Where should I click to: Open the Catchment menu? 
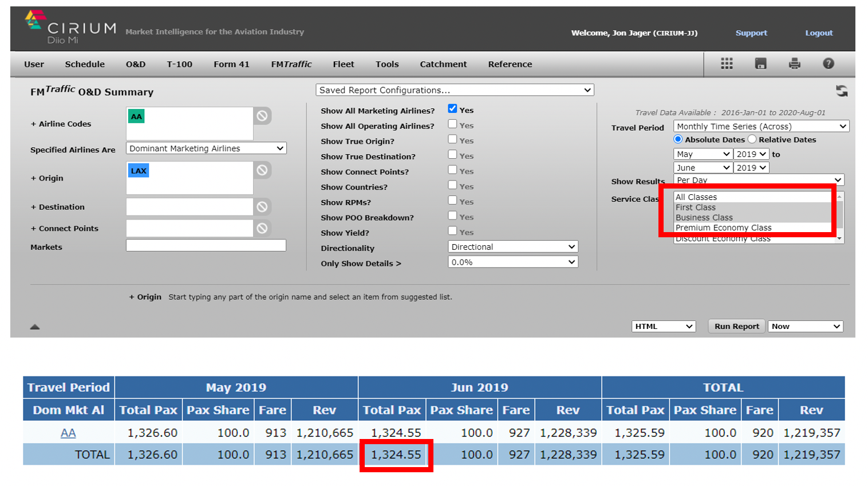(444, 64)
